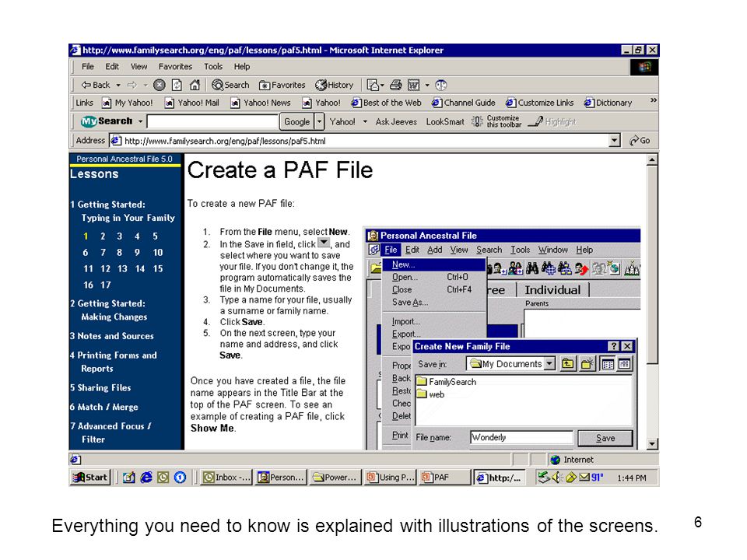The image size is (747, 560).
Task: Switch to List view icon in Save dialog
Action: [608, 364]
